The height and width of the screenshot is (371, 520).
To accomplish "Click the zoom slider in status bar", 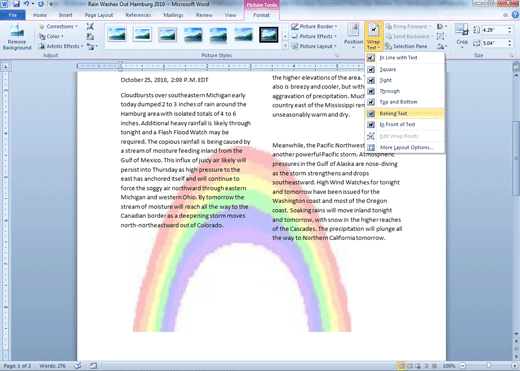I will coord(488,366).
